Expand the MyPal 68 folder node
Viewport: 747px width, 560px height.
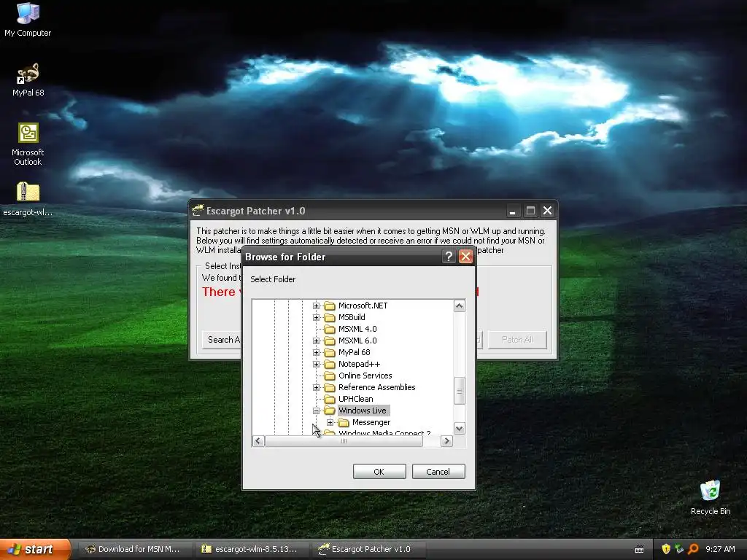316,352
